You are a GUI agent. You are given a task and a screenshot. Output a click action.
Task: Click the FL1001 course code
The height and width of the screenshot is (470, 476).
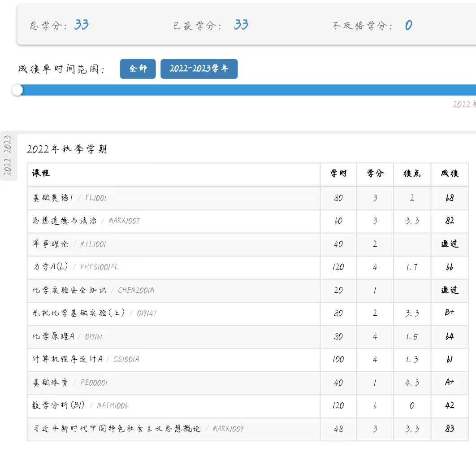tap(95, 198)
